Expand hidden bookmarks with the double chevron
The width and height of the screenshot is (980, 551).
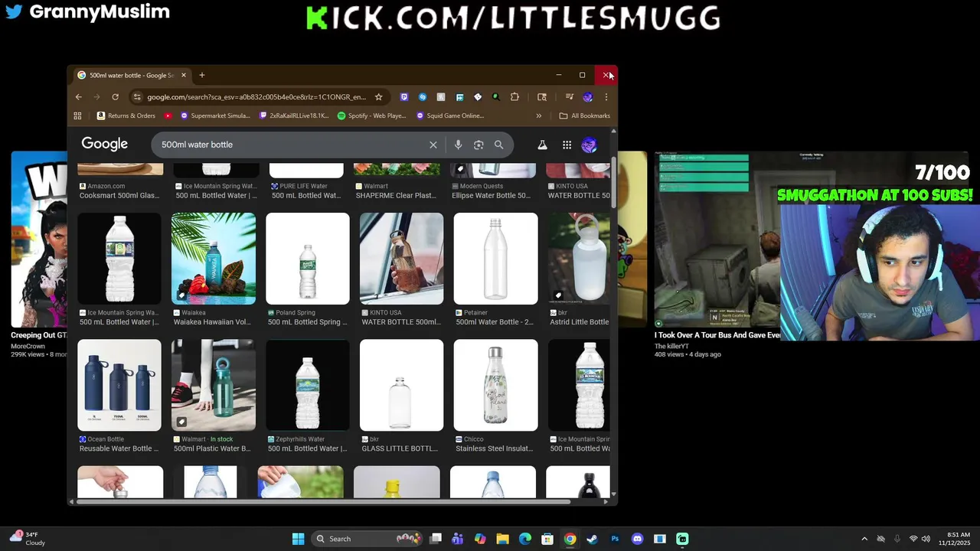[539, 116]
